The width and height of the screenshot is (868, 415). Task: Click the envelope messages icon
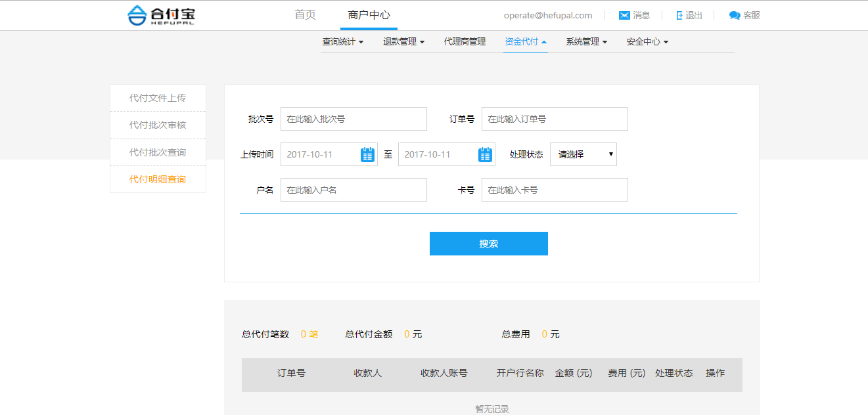tap(624, 15)
